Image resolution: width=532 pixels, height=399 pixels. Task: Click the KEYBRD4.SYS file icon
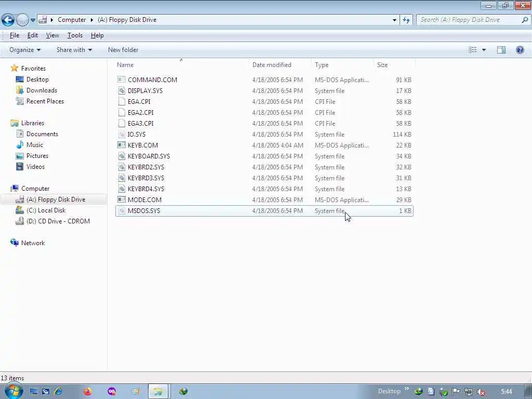click(122, 189)
